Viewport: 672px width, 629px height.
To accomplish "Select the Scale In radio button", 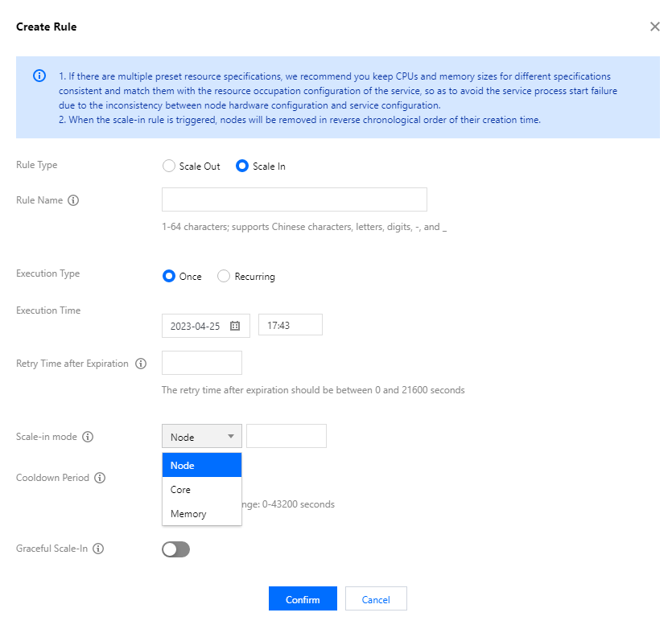I will 241,166.
